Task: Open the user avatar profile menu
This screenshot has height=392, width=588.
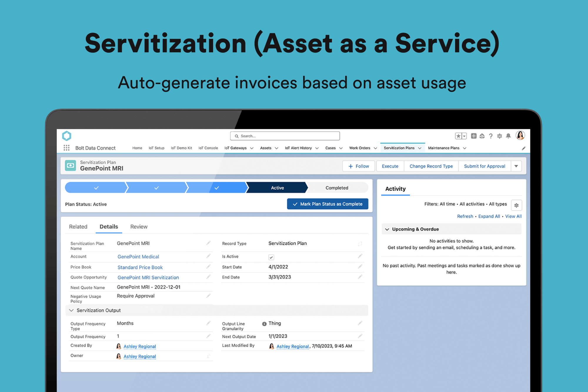Action: pyautogui.click(x=520, y=135)
